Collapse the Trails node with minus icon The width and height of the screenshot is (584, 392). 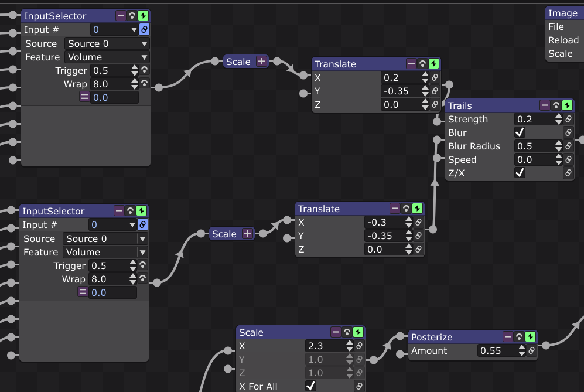tap(545, 105)
